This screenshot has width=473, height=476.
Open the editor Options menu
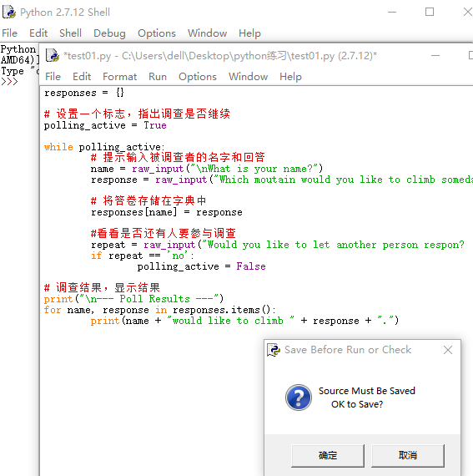coord(198,77)
